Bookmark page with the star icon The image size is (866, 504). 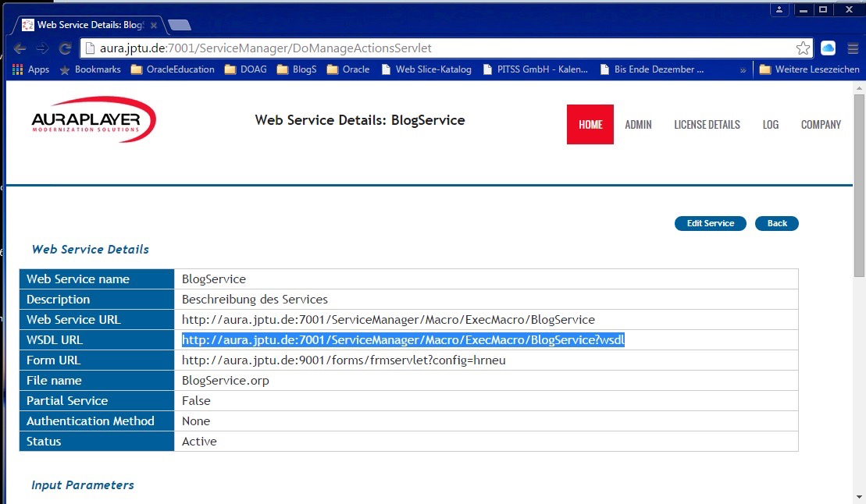803,48
